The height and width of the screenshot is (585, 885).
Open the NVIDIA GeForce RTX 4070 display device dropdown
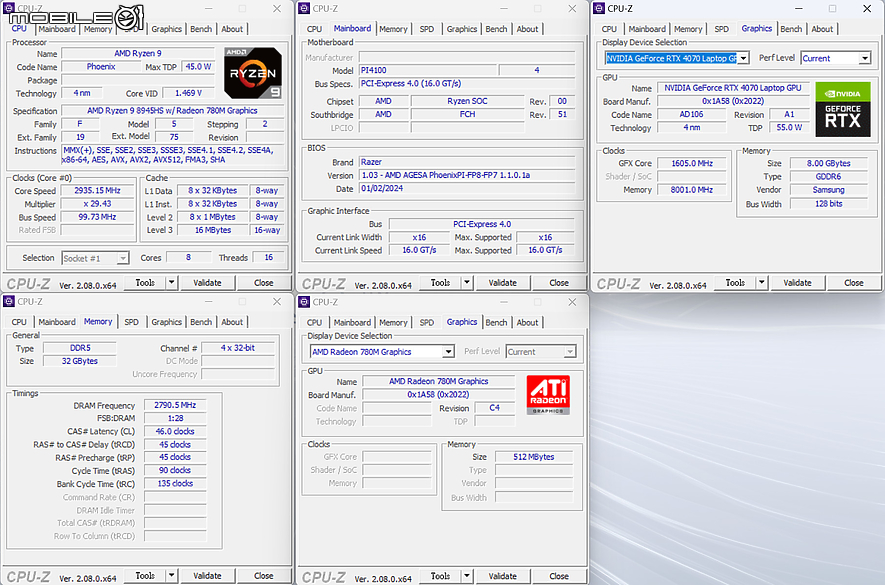coord(743,58)
